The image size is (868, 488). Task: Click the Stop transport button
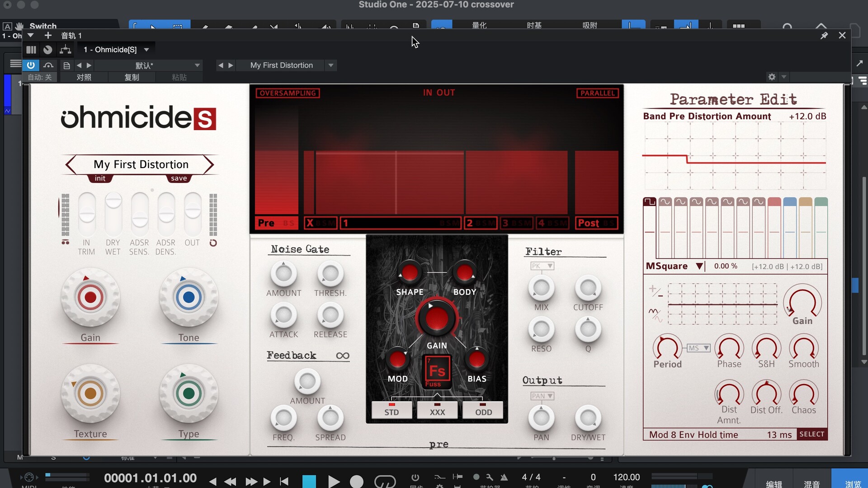click(309, 482)
